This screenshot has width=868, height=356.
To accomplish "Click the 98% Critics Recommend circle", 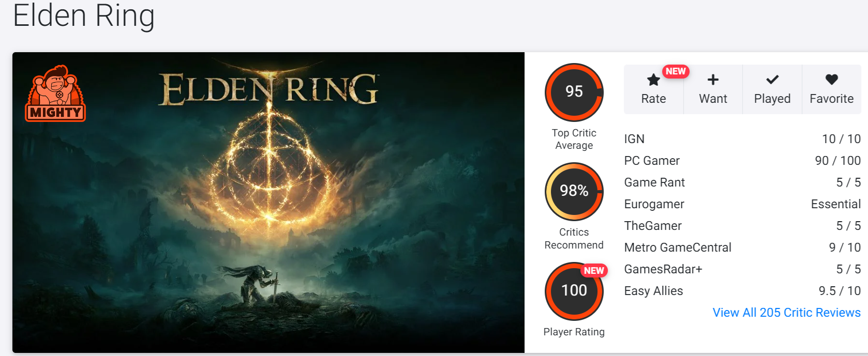I will tap(574, 191).
